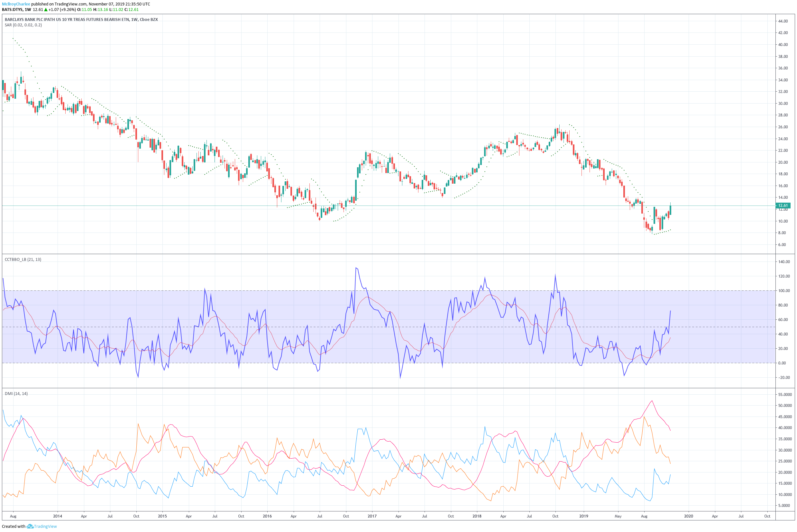Click the 2018 time axis label
797x532 pixels.
(x=477, y=516)
